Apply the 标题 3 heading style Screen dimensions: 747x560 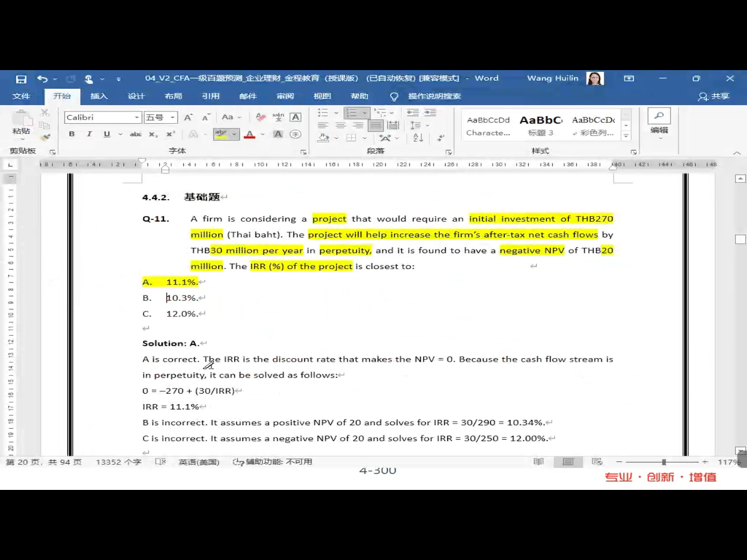(541, 125)
